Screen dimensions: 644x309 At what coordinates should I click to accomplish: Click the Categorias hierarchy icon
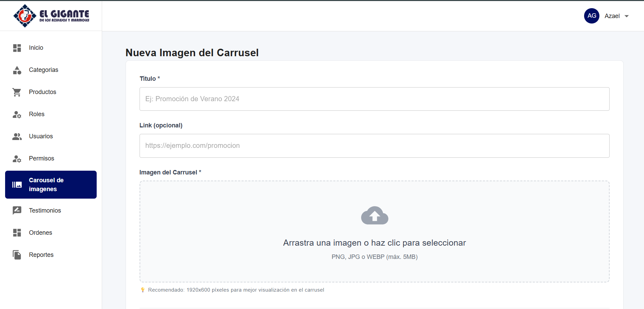tap(17, 70)
